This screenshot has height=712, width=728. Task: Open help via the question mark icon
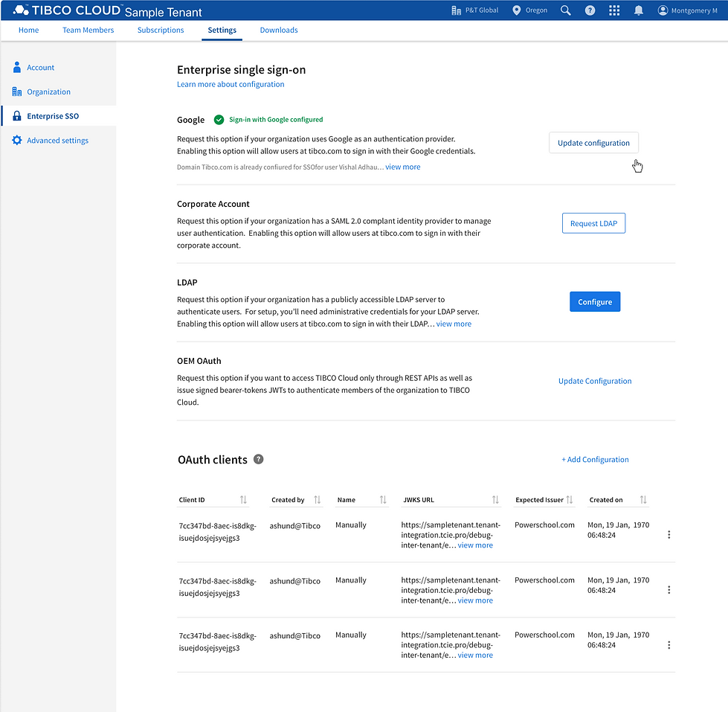(x=590, y=10)
